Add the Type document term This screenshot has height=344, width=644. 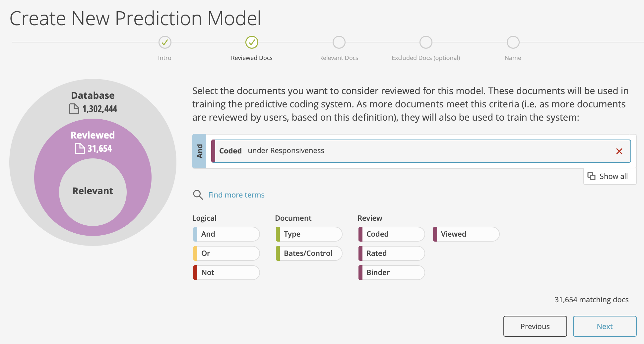pos(309,234)
